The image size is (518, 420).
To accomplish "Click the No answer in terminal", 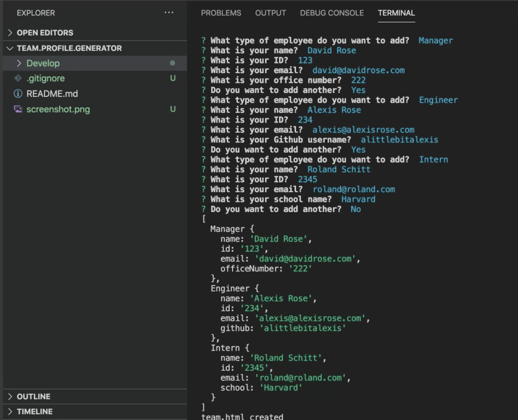I will click(x=356, y=209).
